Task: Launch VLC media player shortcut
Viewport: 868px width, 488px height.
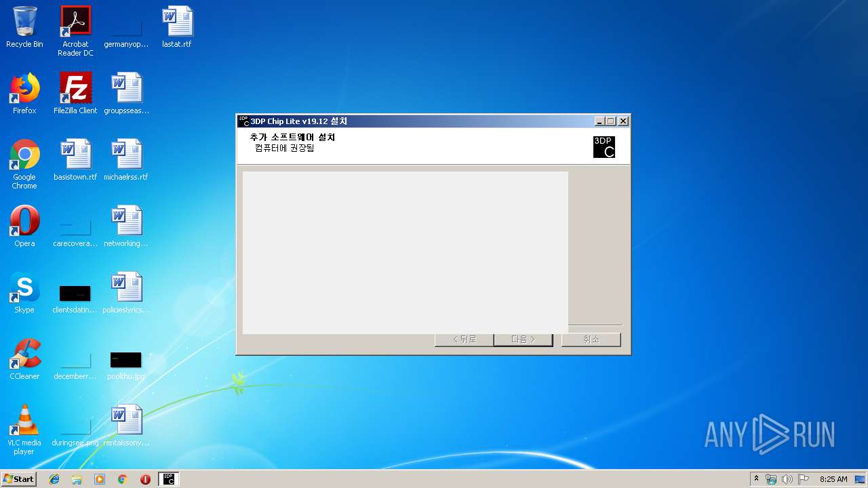Action: pos(24,430)
